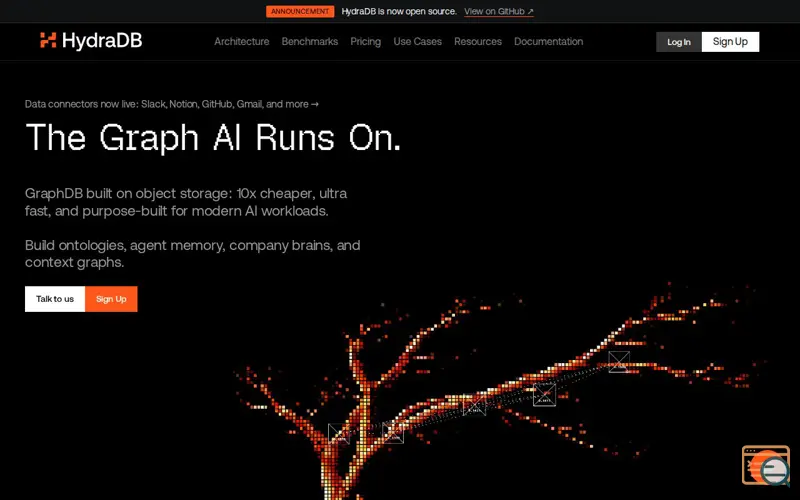
Task: Click 'The Graph AI Runs On.' heading
Action: pyautogui.click(x=213, y=138)
